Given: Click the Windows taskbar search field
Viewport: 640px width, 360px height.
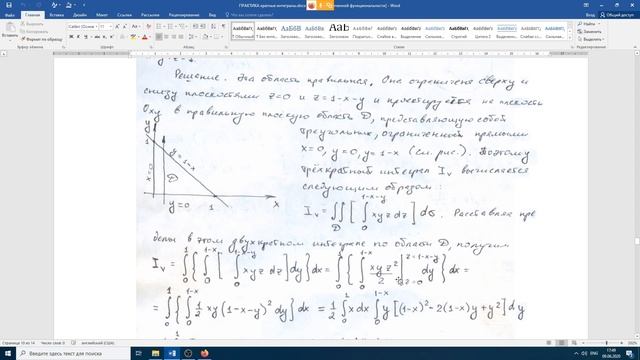Looking at the screenshot, I should [x=73, y=353].
